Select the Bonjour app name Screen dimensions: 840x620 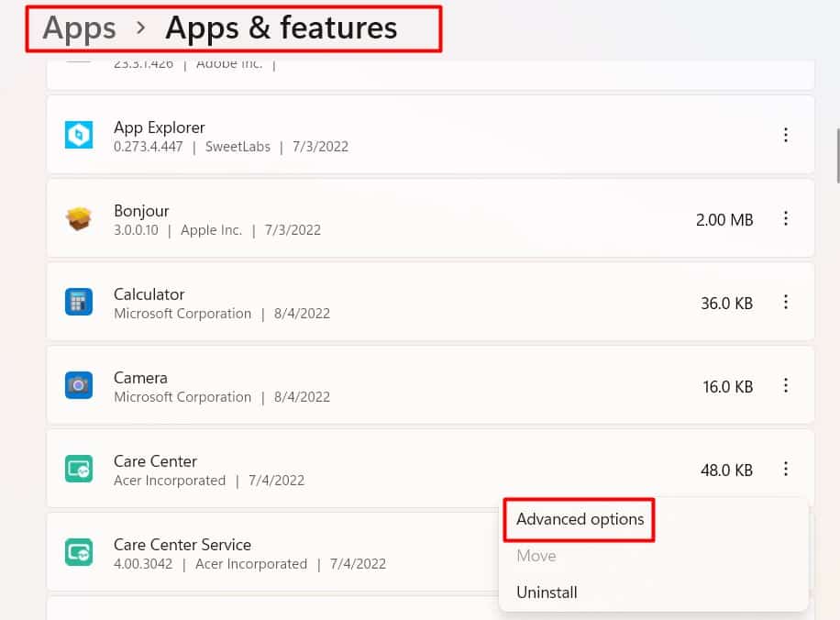coord(141,211)
